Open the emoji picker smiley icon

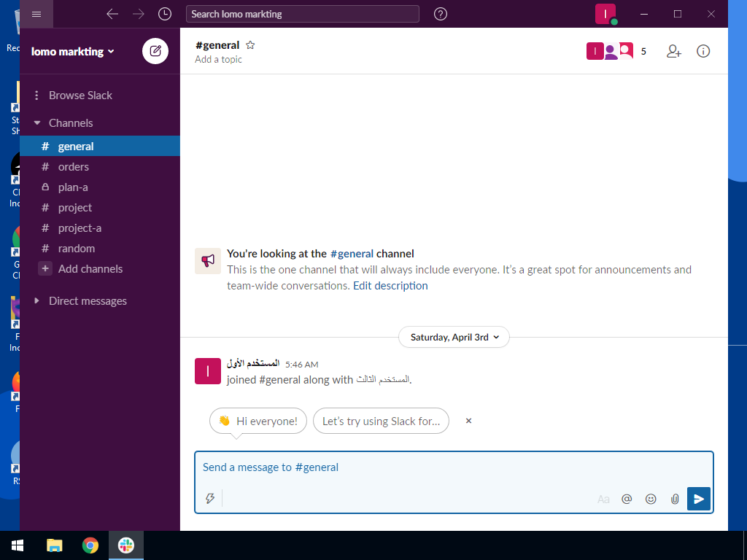(651, 499)
